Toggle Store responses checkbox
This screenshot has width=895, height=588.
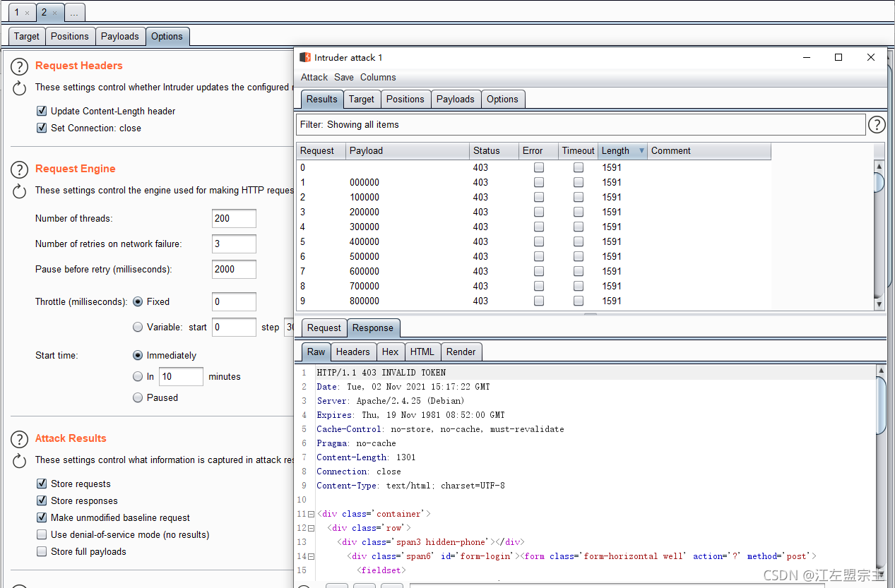[42, 500]
